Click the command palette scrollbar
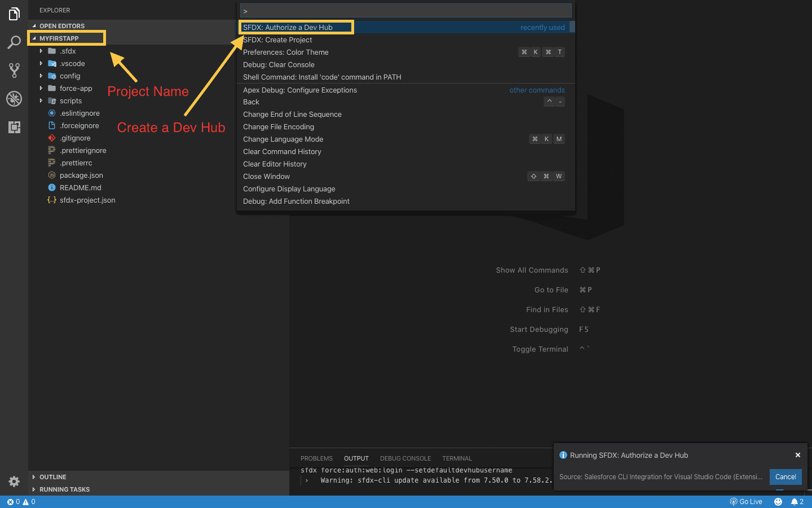The width and height of the screenshot is (812, 508). point(572,27)
